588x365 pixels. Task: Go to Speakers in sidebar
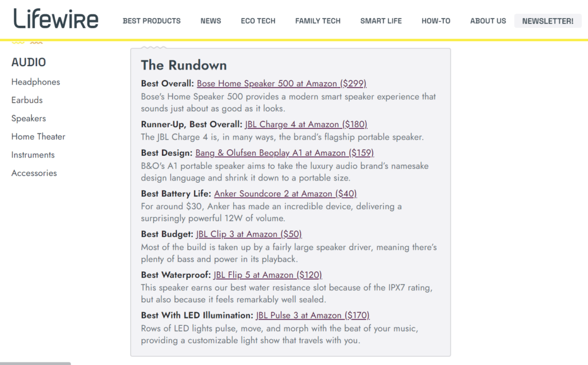pos(29,118)
